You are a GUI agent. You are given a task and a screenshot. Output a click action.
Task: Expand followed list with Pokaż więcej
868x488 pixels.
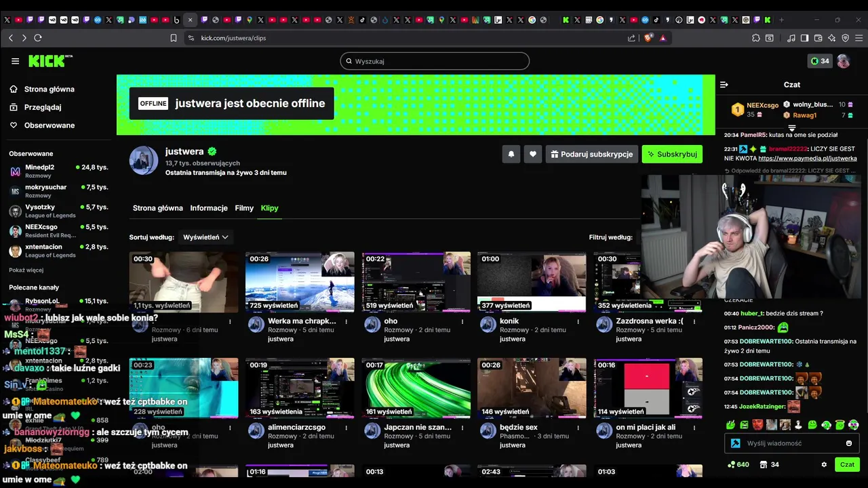click(x=26, y=270)
